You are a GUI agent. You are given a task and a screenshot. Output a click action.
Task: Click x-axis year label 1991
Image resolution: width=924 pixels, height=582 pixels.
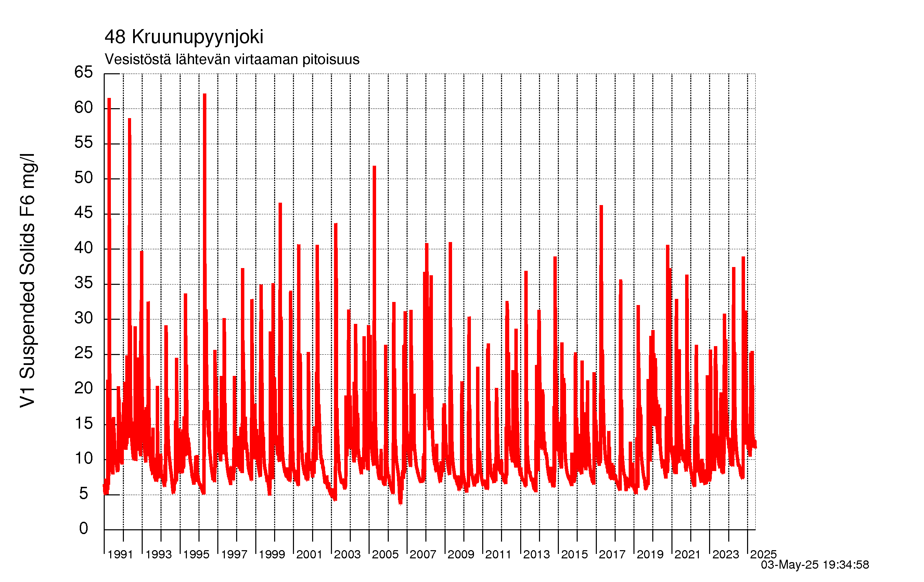click(120, 554)
